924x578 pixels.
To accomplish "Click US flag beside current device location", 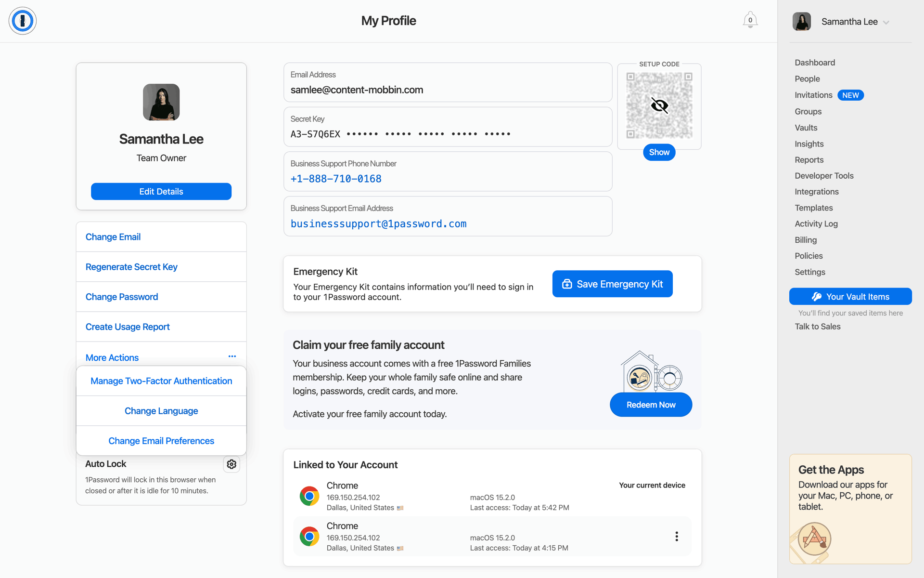I will point(400,508).
